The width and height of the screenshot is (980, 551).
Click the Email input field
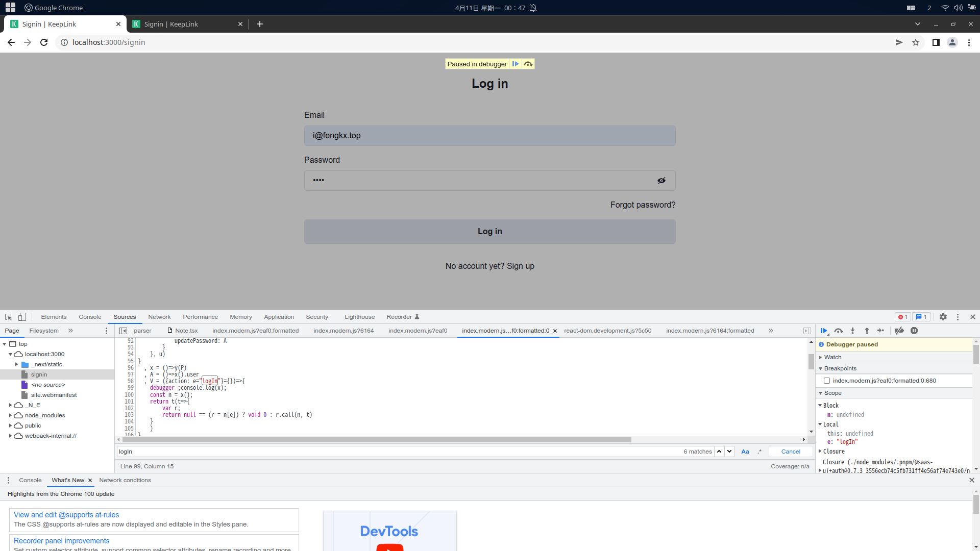tap(489, 136)
